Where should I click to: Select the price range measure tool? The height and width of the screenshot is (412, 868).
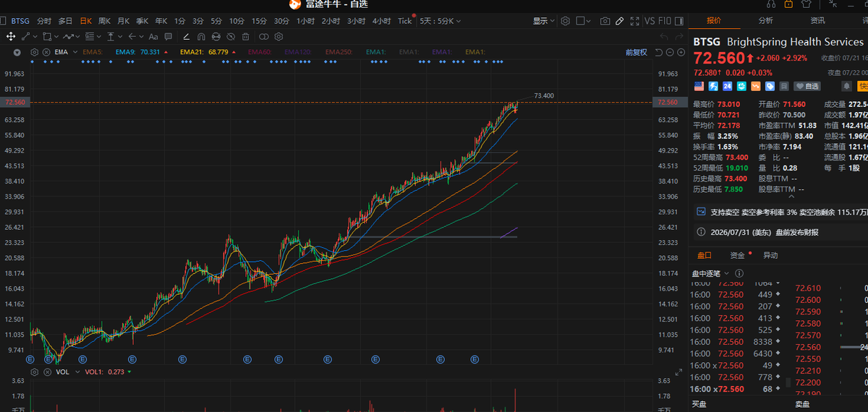tap(111, 36)
